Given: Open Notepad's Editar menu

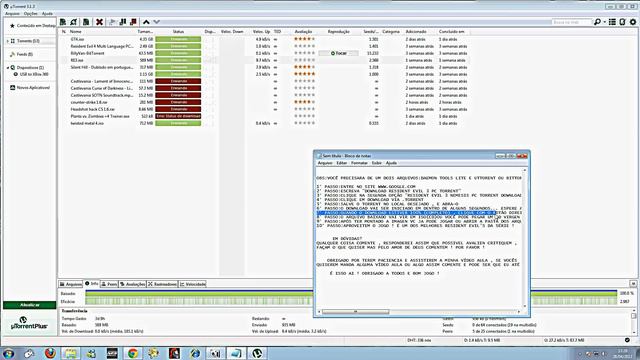Looking at the screenshot, I should coord(342,163).
